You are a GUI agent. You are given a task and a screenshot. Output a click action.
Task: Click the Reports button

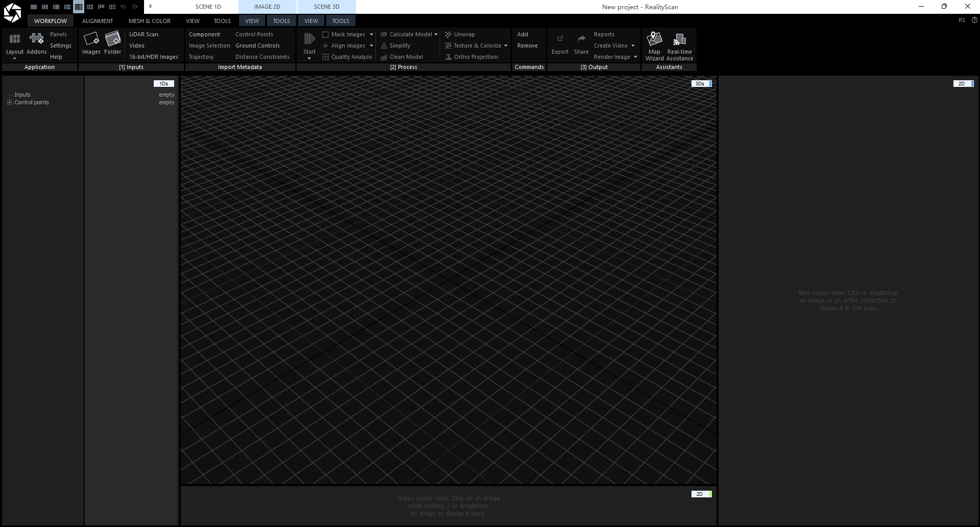(x=604, y=34)
